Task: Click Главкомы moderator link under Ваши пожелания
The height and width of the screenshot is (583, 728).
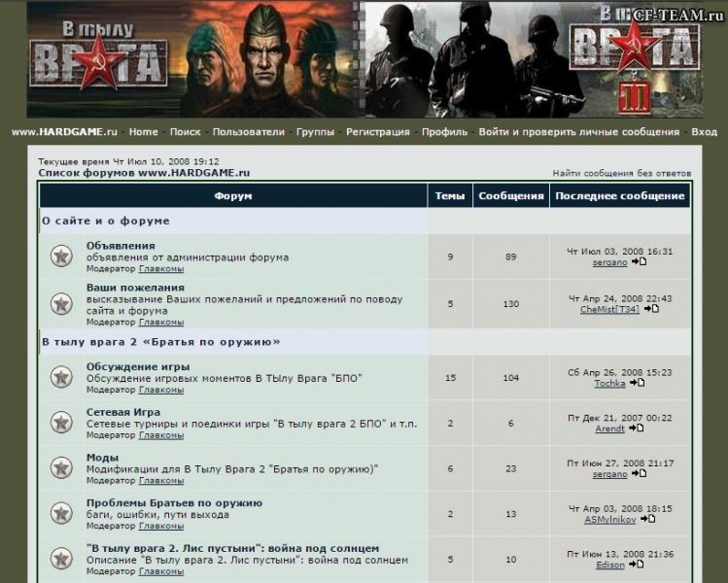Action: click(161, 323)
